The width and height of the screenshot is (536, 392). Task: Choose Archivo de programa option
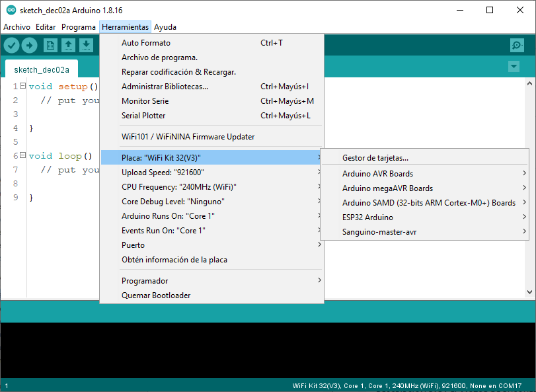(212, 58)
